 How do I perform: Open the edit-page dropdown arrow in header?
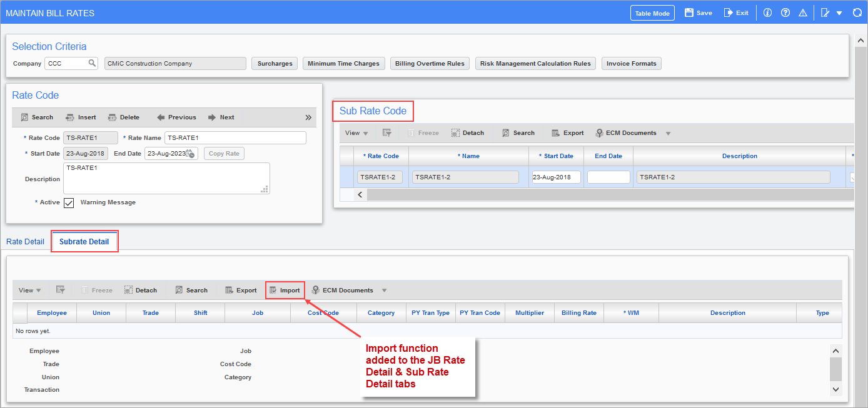pos(839,13)
